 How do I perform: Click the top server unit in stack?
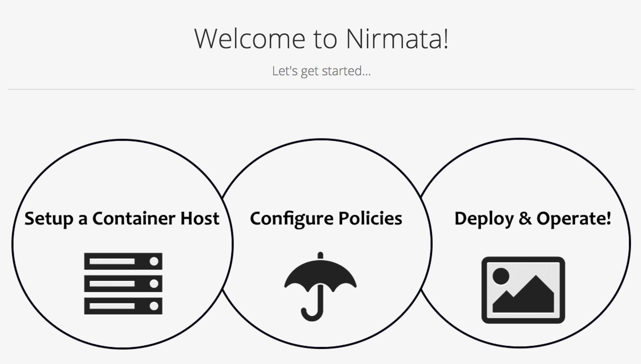click(x=123, y=261)
